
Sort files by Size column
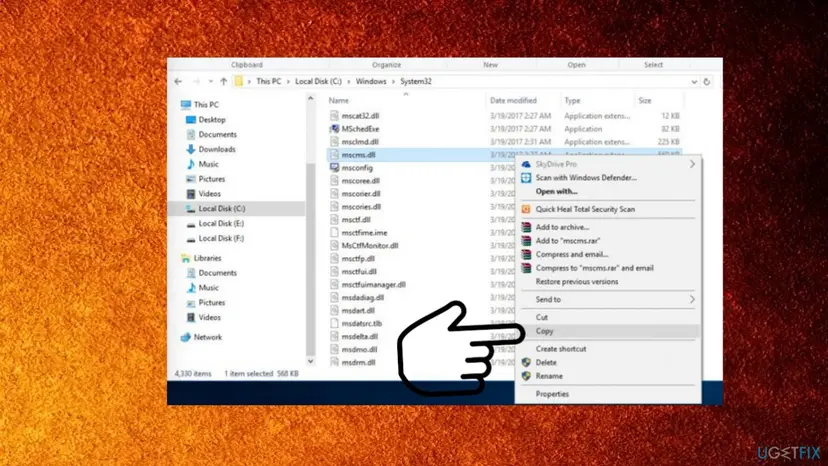tap(645, 100)
